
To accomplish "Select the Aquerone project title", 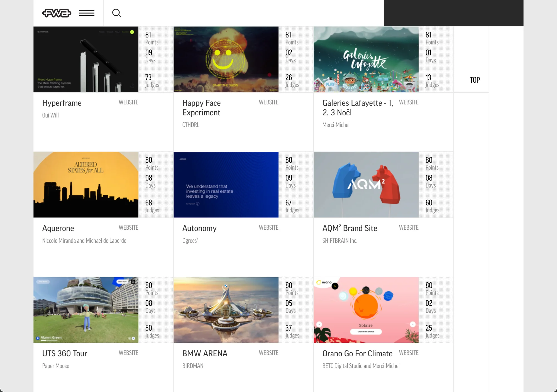I will [x=58, y=228].
